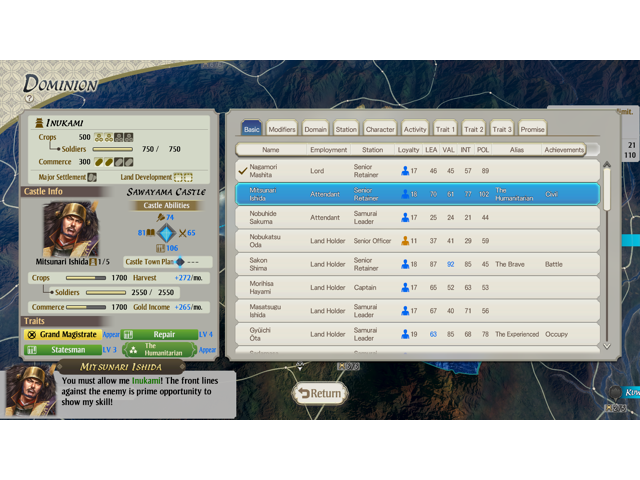Sort by the Employment column header

tap(329, 150)
